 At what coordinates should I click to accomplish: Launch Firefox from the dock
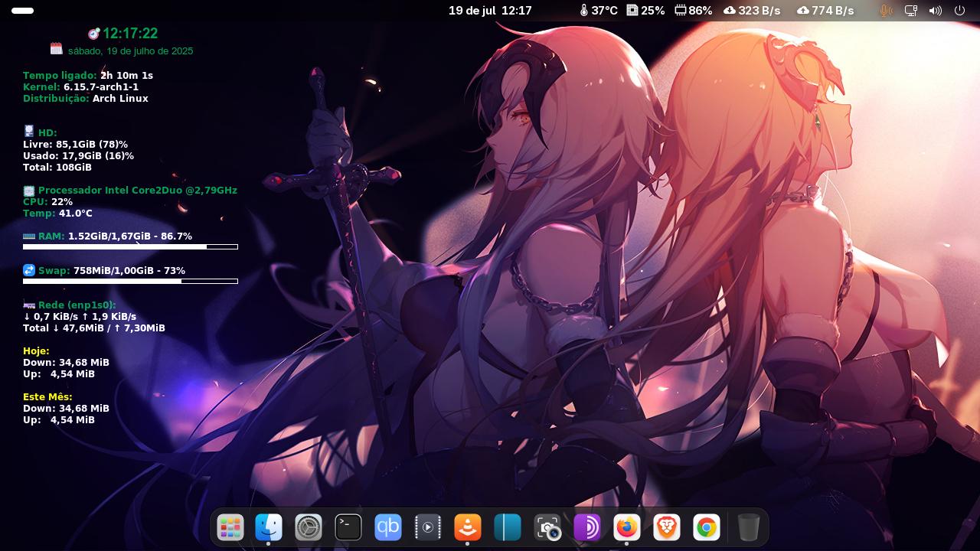point(627,527)
